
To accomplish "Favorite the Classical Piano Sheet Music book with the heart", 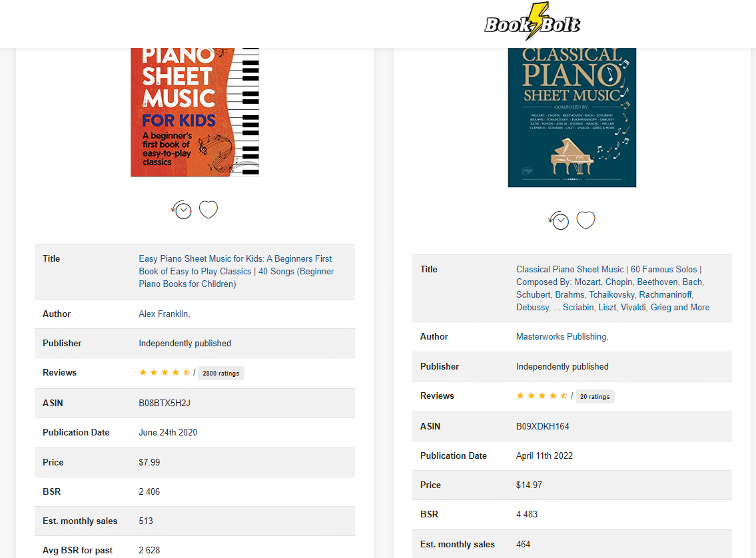I will coord(585,220).
